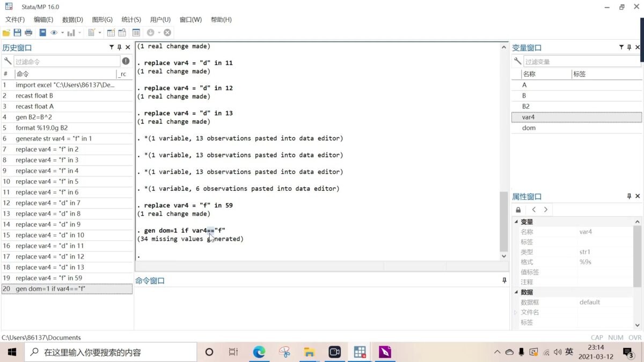Click the Variables window wrench icon
This screenshot has width=644, height=362.
517,61
